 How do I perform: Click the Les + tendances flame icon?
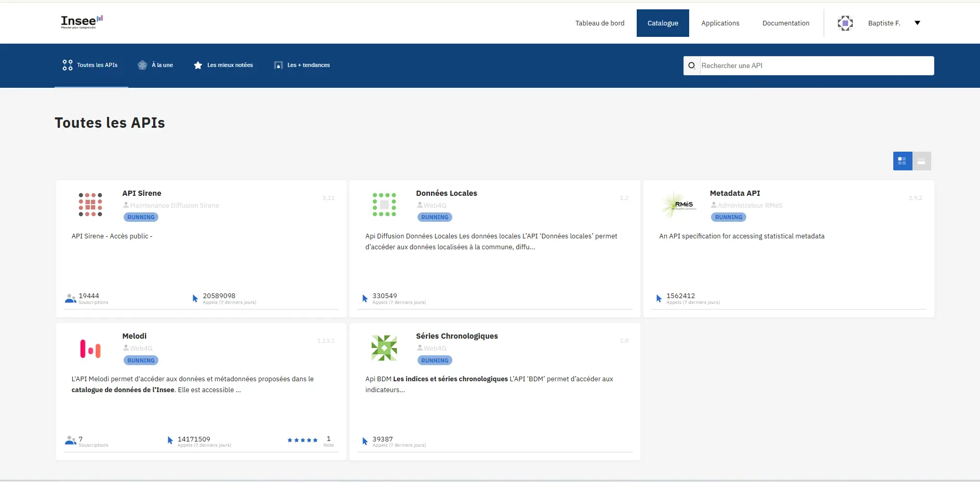278,65
